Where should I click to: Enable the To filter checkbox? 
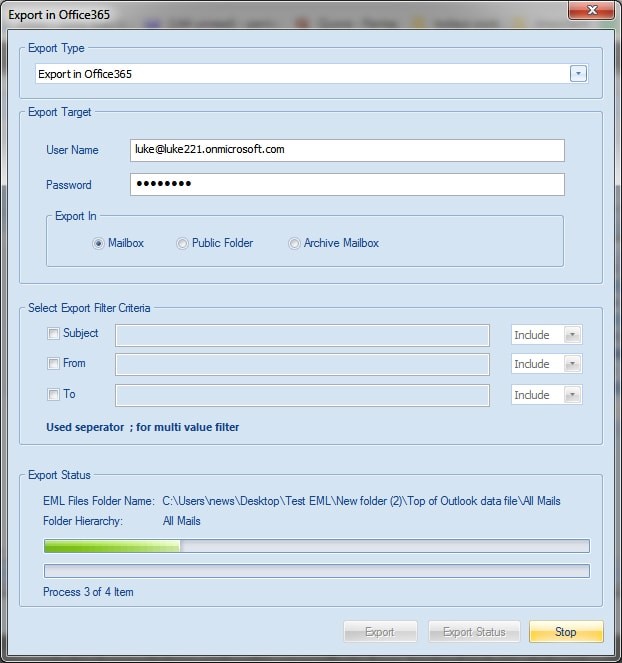coord(53,395)
